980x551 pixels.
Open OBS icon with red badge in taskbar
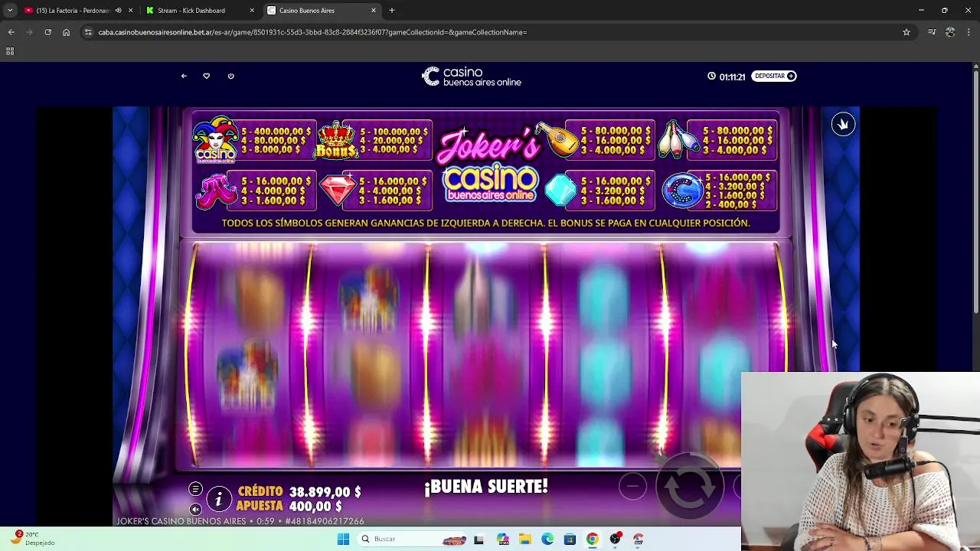coord(616,539)
